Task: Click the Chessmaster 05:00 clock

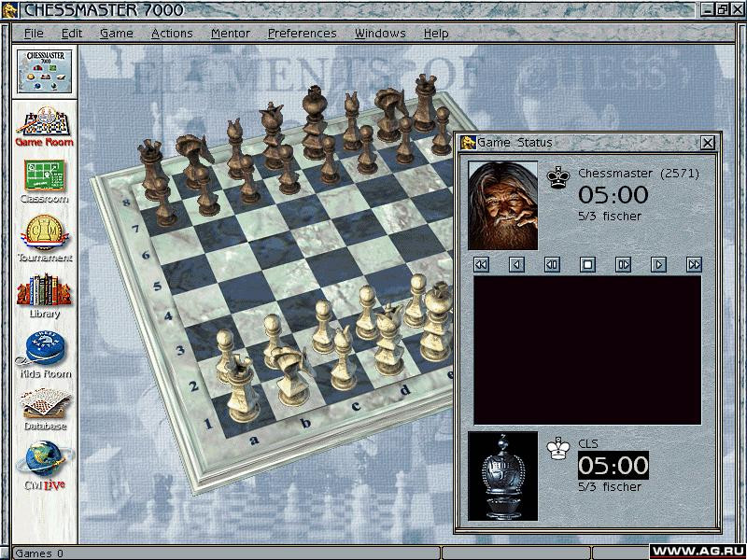Action: click(613, 195)
